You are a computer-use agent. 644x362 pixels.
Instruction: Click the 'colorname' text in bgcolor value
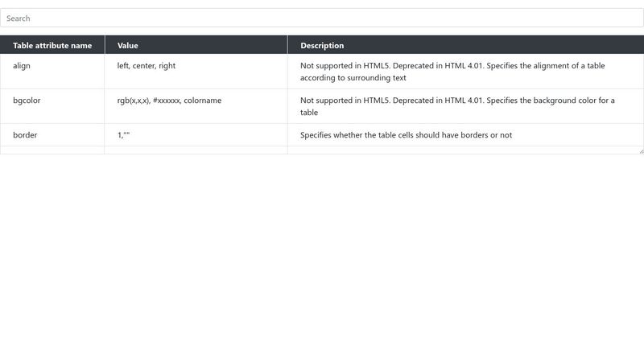[x=203, y=100]
